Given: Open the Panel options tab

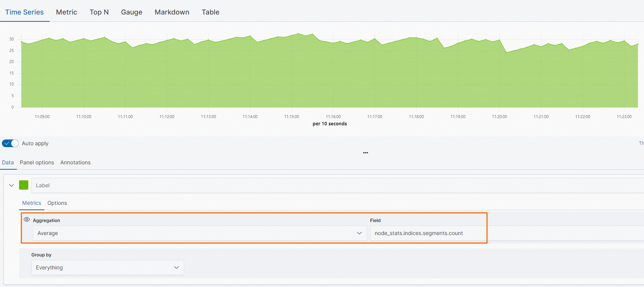Looking at the screenshot, I should (x=37, y=162).
